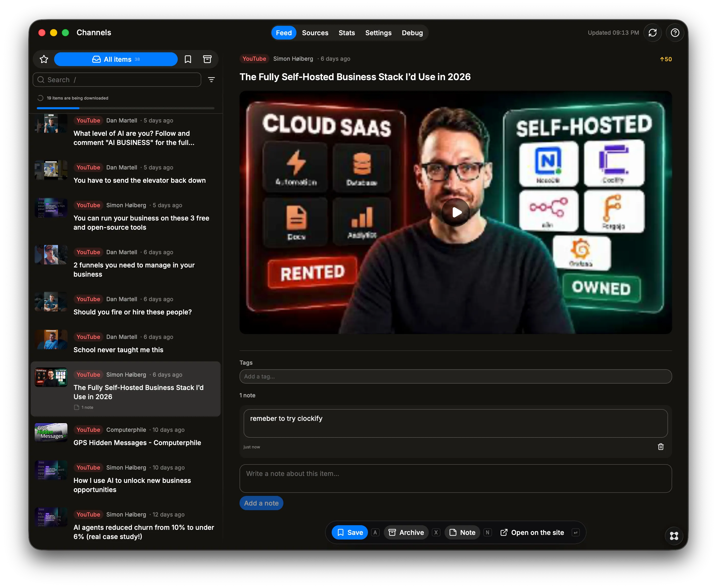Click the N shortcut key badge
The height and width of the screenshot is (588, 717).
point(488,533)
